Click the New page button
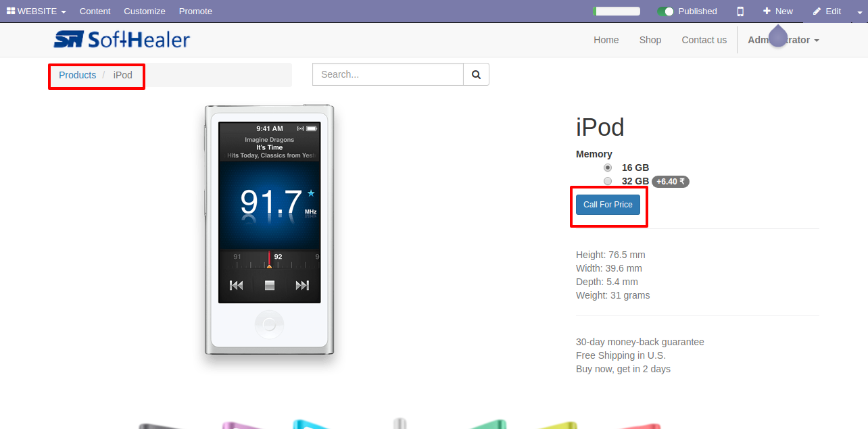The image size is (868, 429). [778, 11]
